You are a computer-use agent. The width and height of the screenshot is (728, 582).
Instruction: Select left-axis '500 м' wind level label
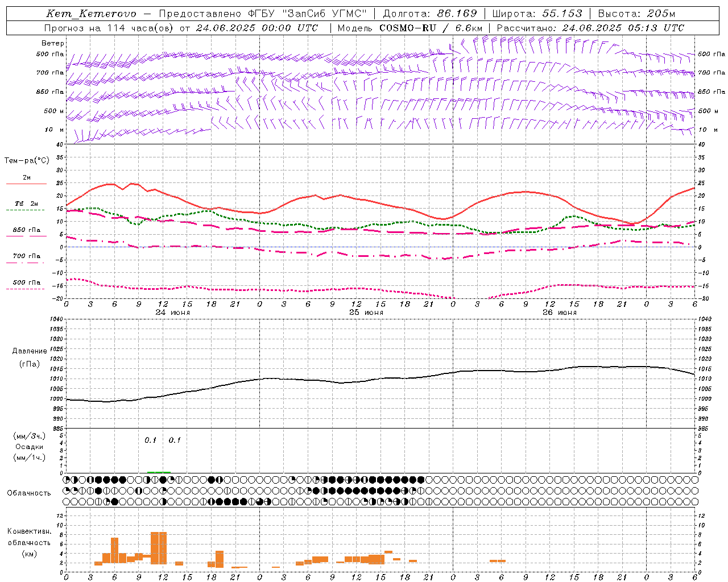(x=54, y=111)
